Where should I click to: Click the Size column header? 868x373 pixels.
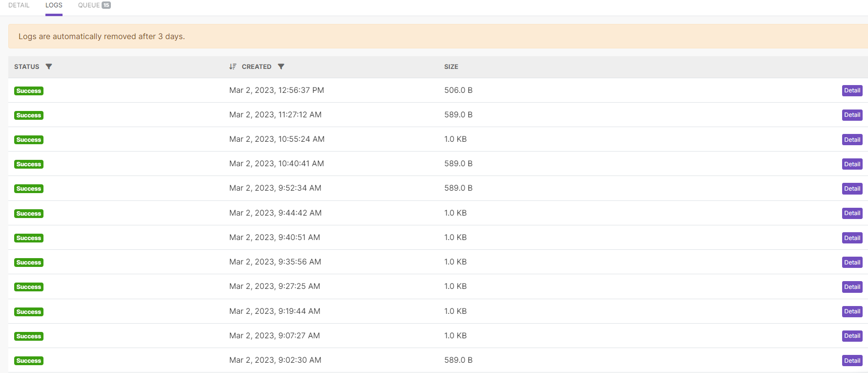(x=451, y=66)
